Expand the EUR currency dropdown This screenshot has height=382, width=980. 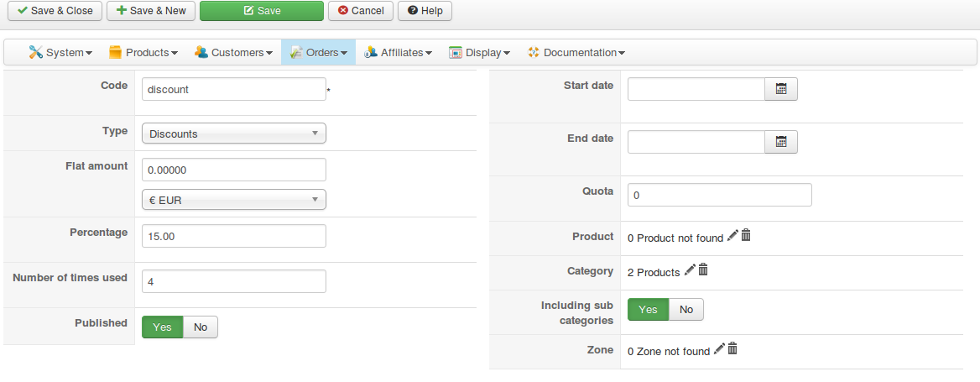coord(233,200)
